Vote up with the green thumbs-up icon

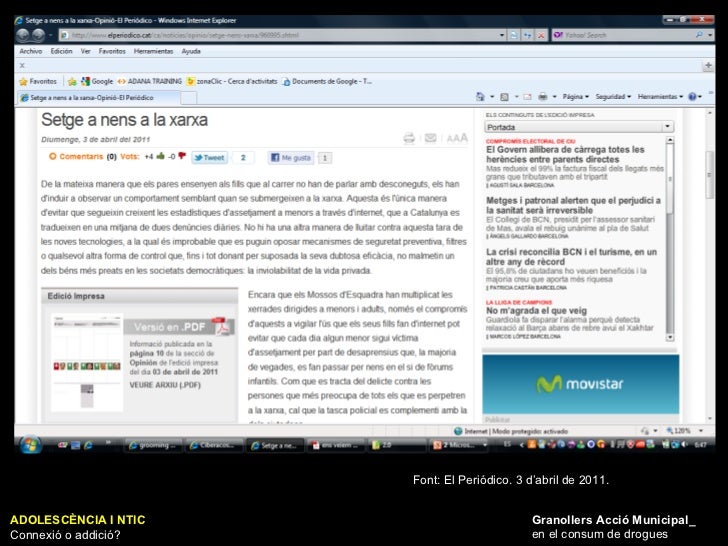coord(161,156)
